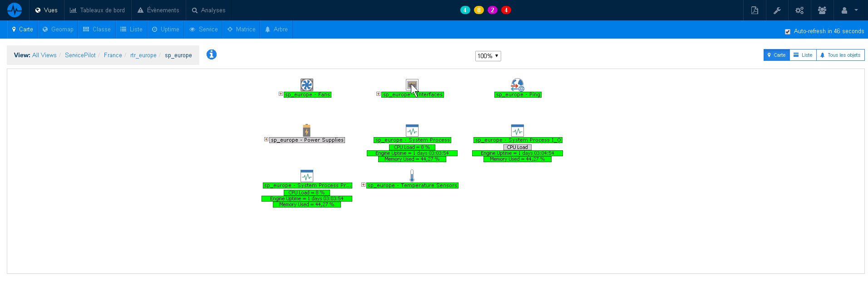Toggle the Auto-refresh checkbox
The image size is (868, 287).
coord(788,31)
